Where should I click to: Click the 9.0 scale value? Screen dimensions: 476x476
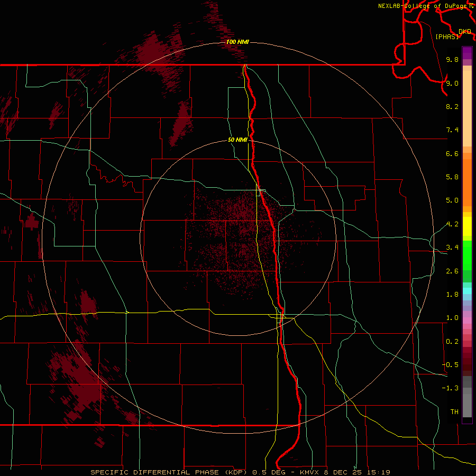point(452,83)
